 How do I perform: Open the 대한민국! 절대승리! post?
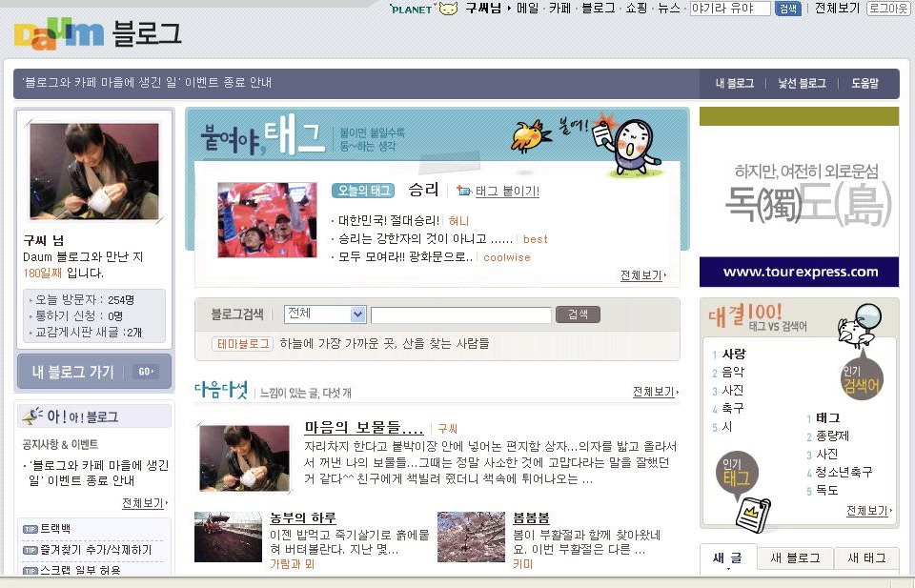tap(389, 220)
